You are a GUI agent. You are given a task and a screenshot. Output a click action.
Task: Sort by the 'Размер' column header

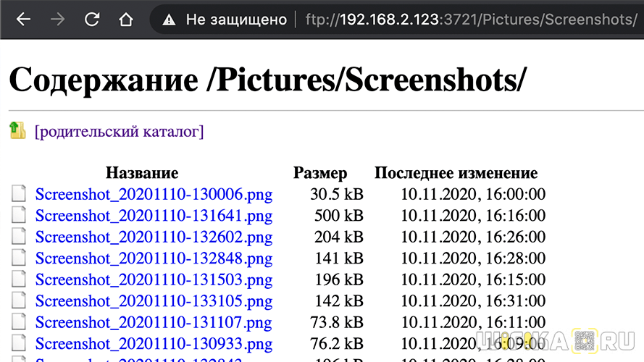point(320,173)
